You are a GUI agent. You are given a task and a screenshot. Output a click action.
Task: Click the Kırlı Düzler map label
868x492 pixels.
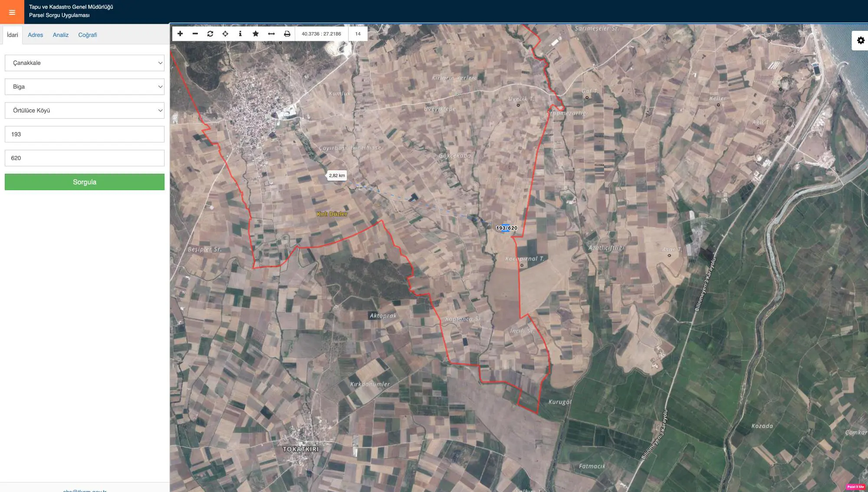point(332,214)
